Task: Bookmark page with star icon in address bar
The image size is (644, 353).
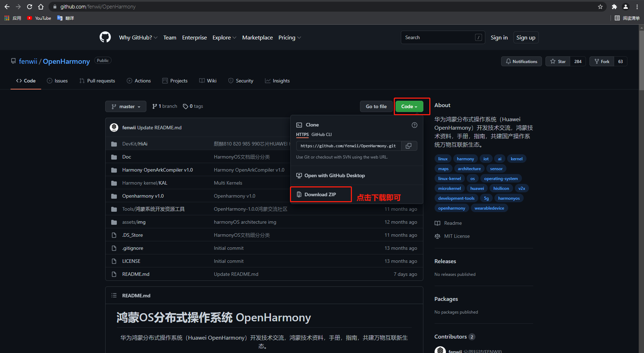Action: (600, 7)
